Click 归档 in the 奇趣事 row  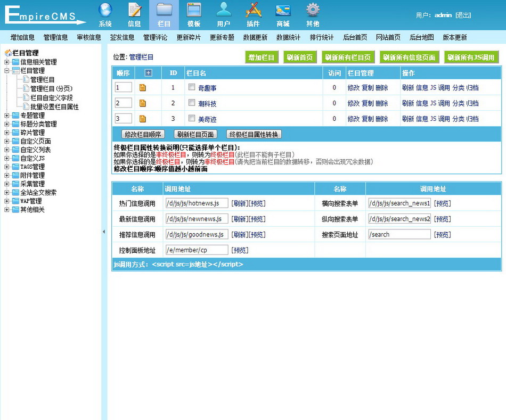472,88
